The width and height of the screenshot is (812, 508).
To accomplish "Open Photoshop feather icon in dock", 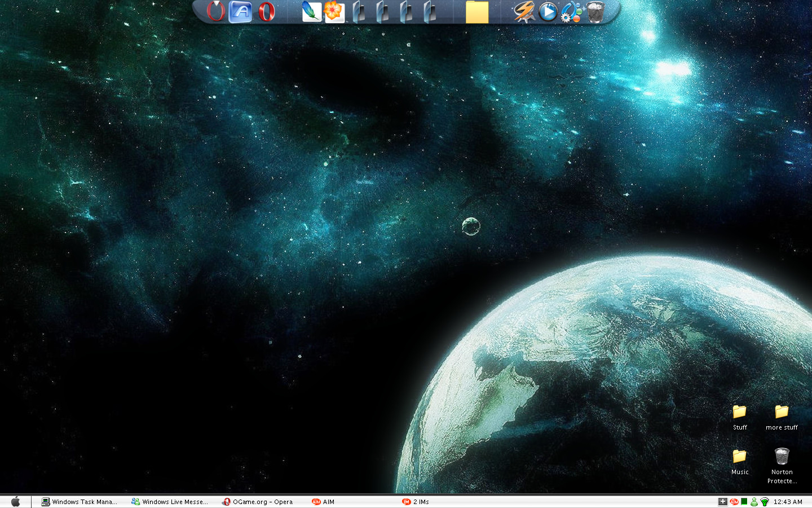I will click(311, 12).
